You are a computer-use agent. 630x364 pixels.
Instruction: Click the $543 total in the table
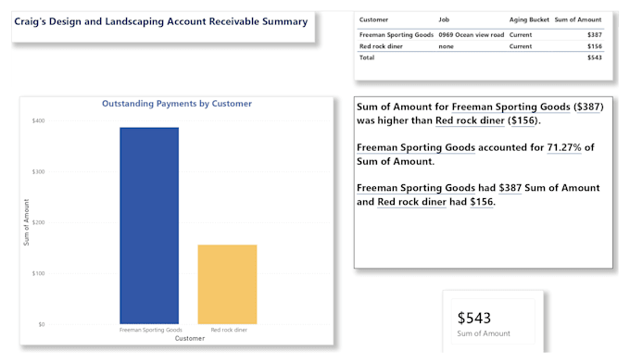click(x=595, y=57)
